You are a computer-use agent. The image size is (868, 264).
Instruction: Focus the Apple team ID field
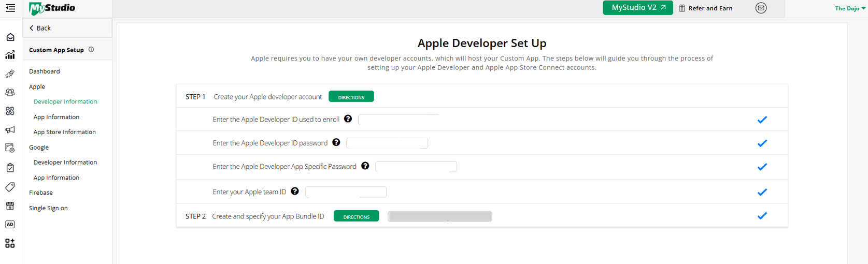tap(346, 192)
